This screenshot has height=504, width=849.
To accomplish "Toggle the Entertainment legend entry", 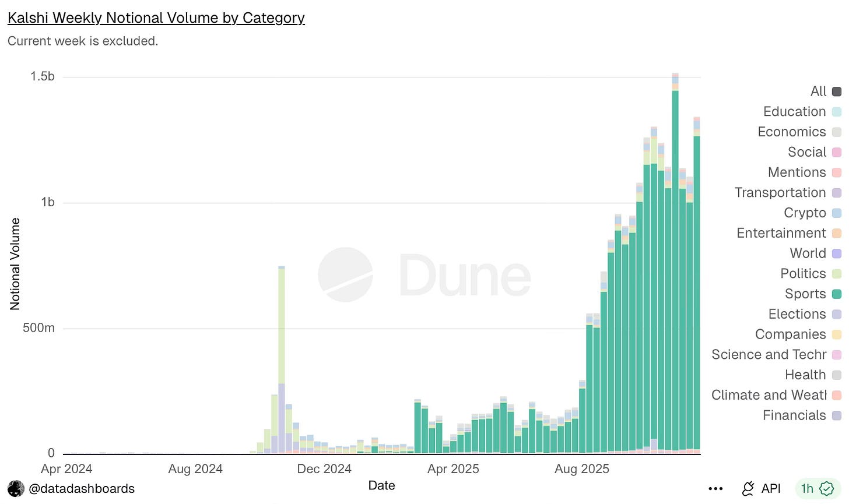I will tap(789, 233).
